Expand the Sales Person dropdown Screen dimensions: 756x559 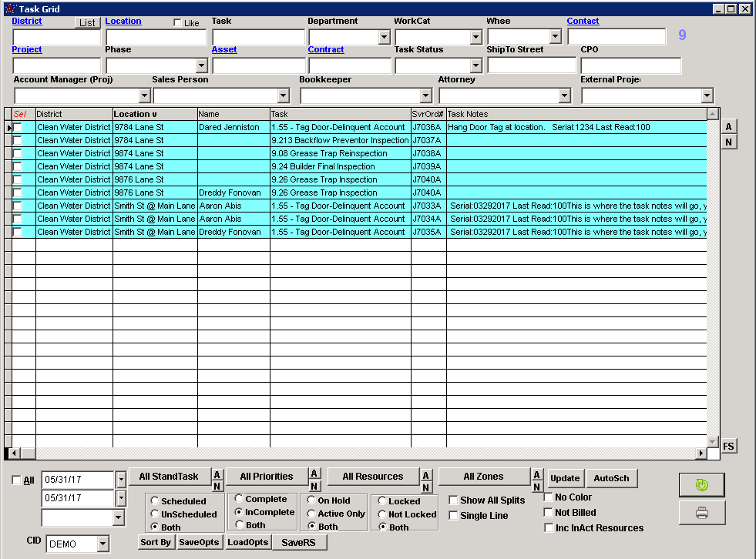pyautogui.click(x=283, y=96)
